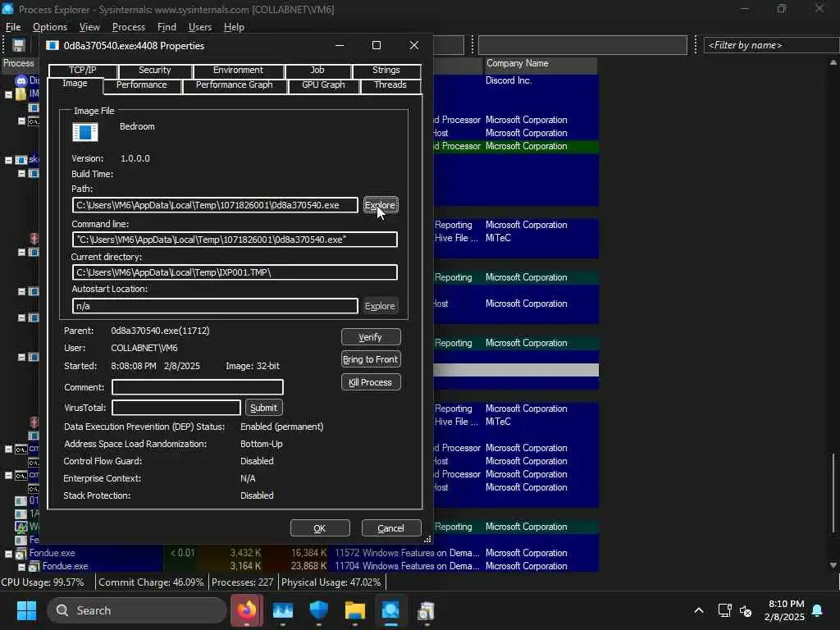Click the Discord Inc. company name cell
The image size is (840, 630).
[509, 80]
